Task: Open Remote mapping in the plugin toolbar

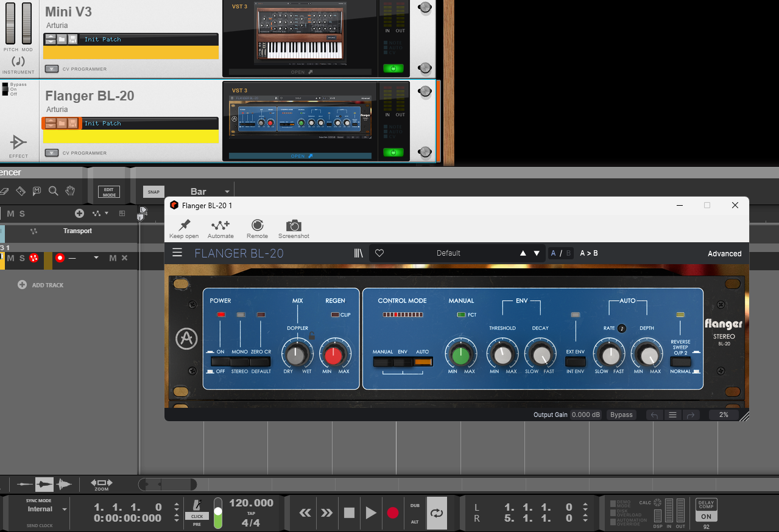Action: point(257,228)
